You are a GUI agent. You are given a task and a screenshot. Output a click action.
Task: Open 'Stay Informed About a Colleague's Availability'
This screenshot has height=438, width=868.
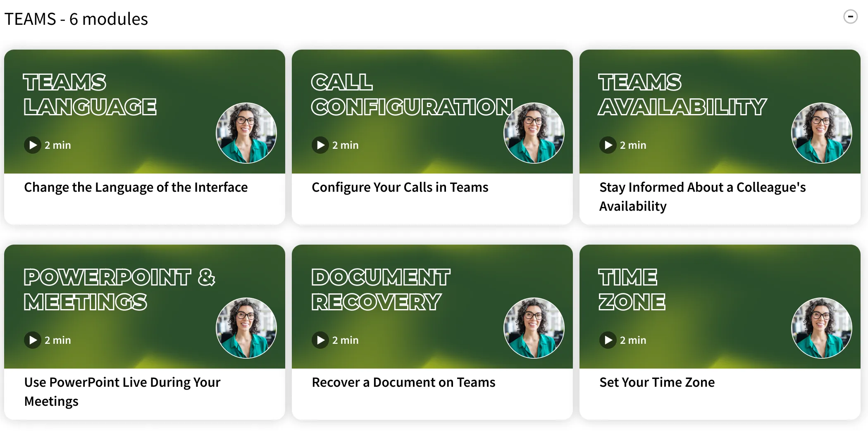703,197
